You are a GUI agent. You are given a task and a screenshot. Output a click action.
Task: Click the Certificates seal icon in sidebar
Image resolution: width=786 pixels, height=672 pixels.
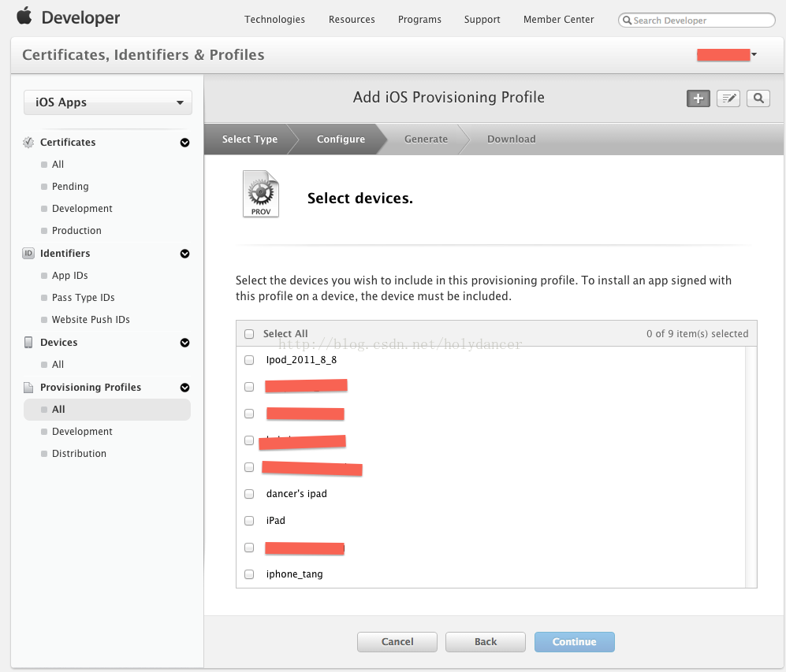pos(28,143)
